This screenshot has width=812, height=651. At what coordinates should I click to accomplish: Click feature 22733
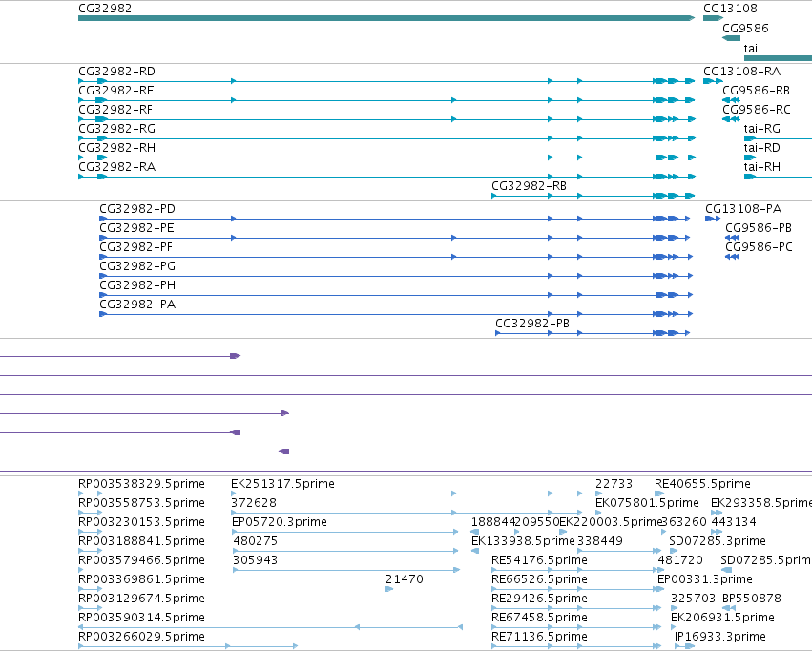[599, 493]
